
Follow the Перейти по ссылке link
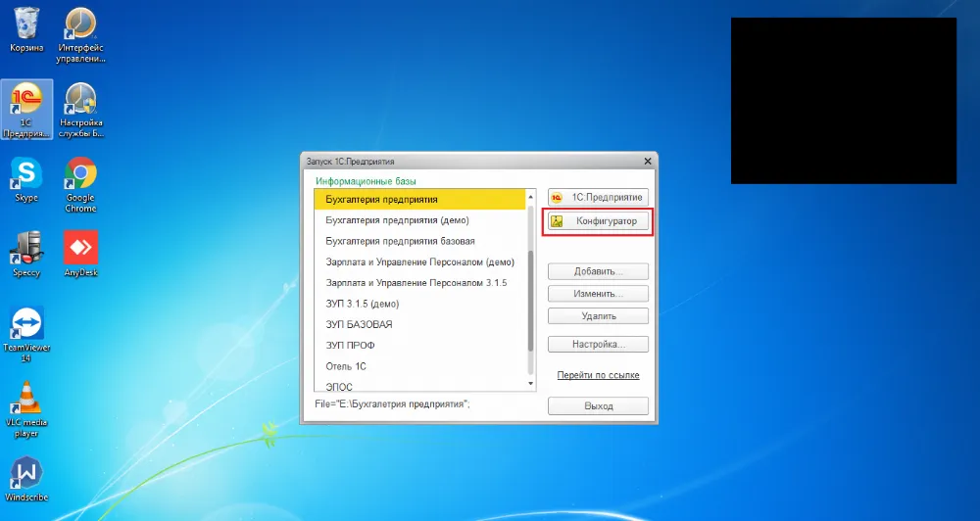pyautogui.click(x=598, y=375)
